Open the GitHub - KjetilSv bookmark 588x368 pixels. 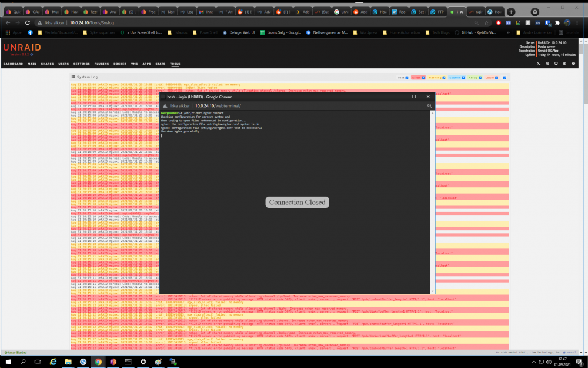(475, 32)
